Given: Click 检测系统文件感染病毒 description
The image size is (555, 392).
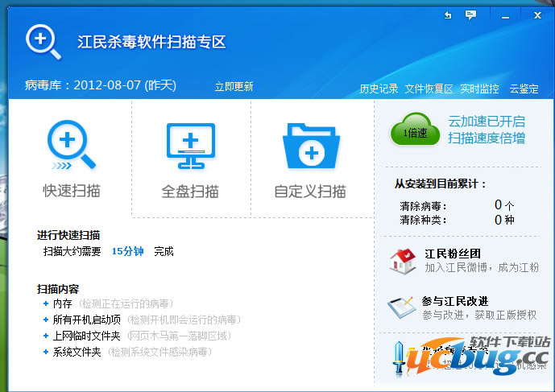Looking at the screenshot, I should coord(159,352).
